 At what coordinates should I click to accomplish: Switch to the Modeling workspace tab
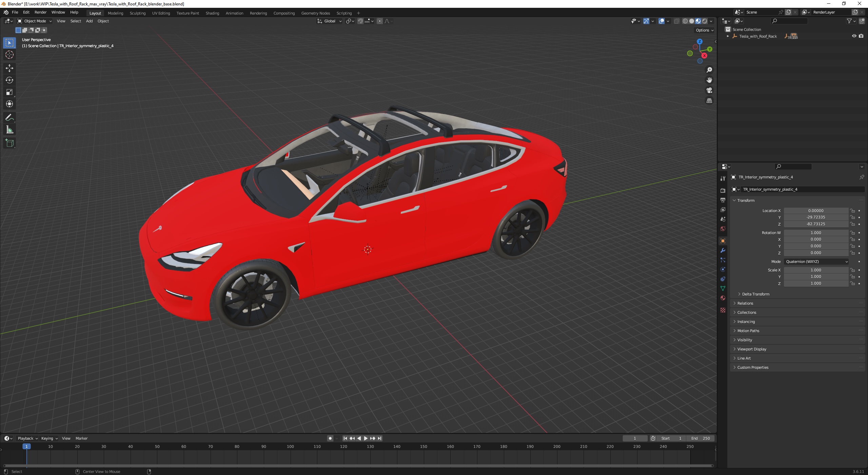point(115,13)
